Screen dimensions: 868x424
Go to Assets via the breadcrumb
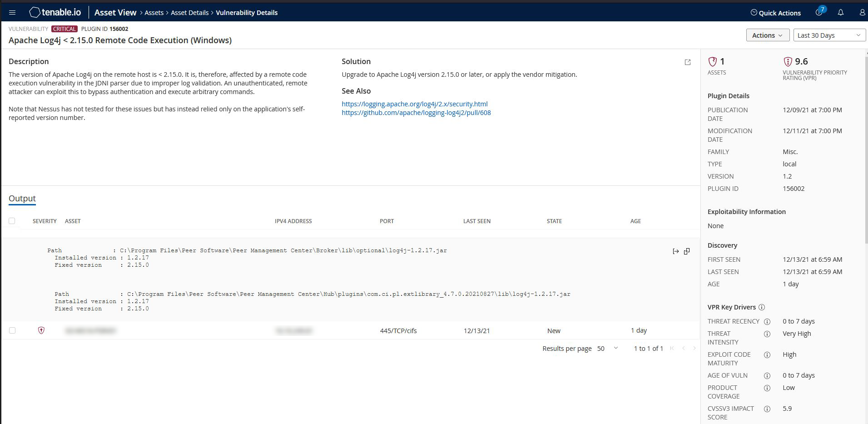pos(154,12)
